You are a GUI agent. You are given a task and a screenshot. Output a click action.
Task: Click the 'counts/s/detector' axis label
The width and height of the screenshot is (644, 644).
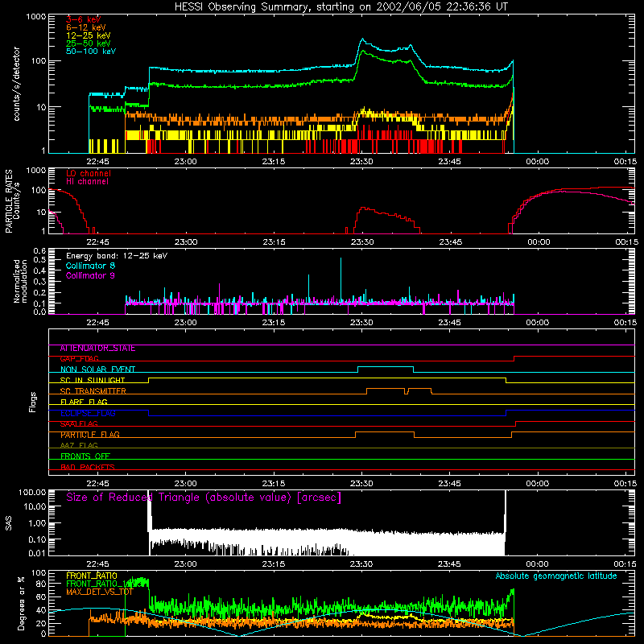coord(16,84)
